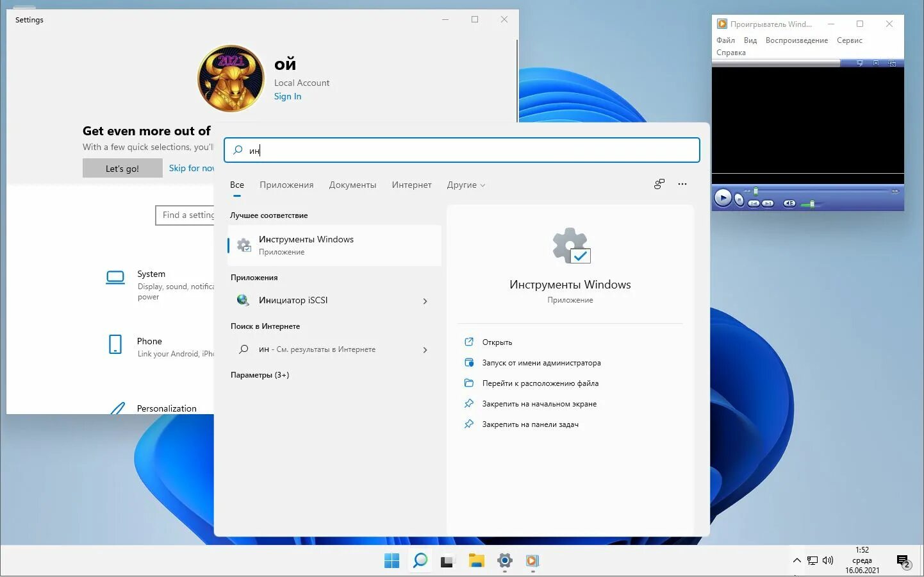924x577 pixels.
Task: Click the Инструменты Windows gear icon in results
Action: [x=244, y=245]
